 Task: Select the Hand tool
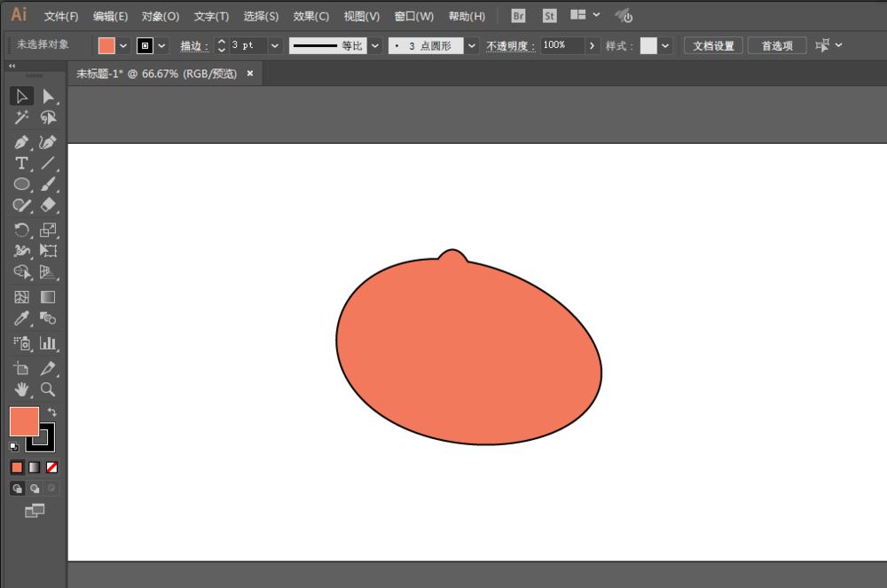pyautogui.click(x=21, y=388)
